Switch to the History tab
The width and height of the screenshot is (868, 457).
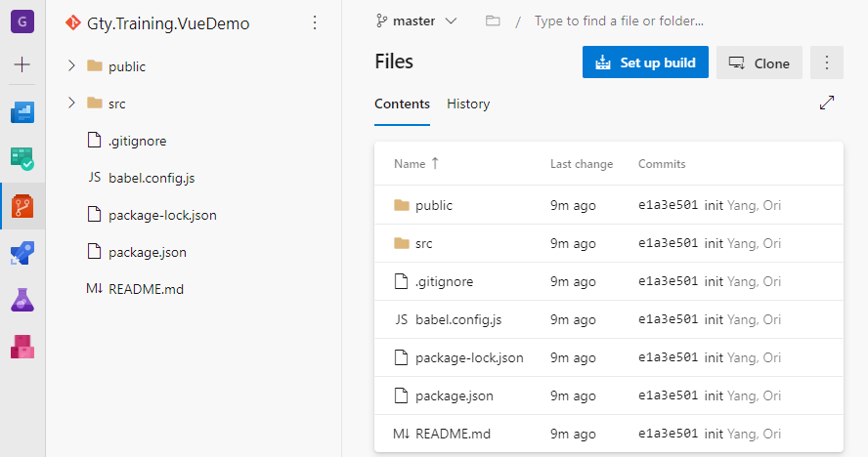coord(468,104)
